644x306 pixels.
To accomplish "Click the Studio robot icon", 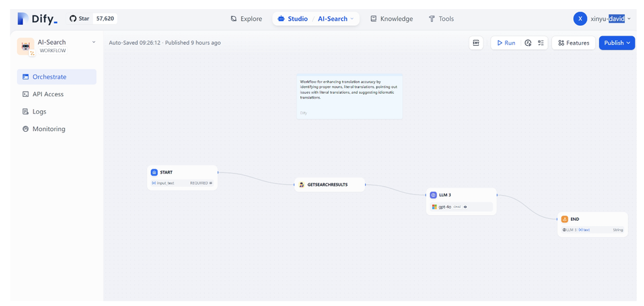I will [281, 19].
